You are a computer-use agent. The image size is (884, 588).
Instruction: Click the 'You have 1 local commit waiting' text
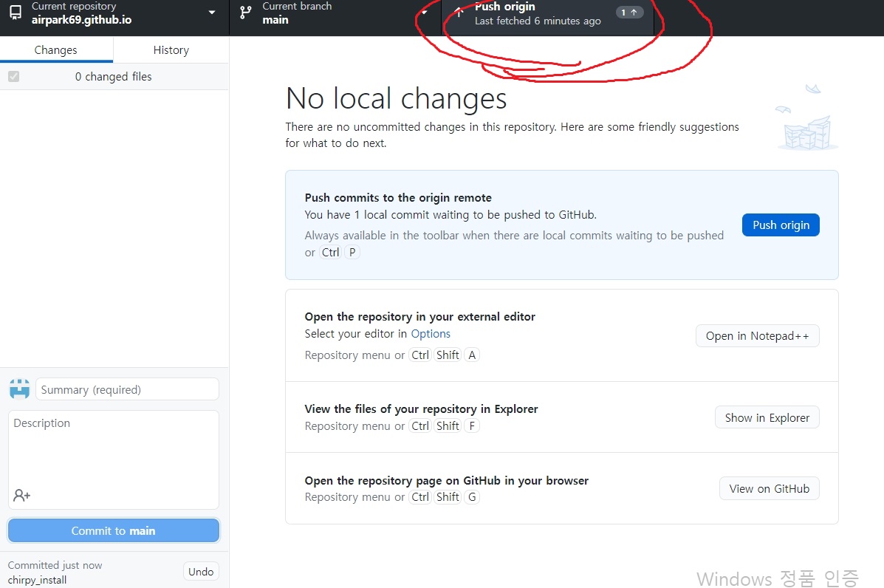[450, 215]
